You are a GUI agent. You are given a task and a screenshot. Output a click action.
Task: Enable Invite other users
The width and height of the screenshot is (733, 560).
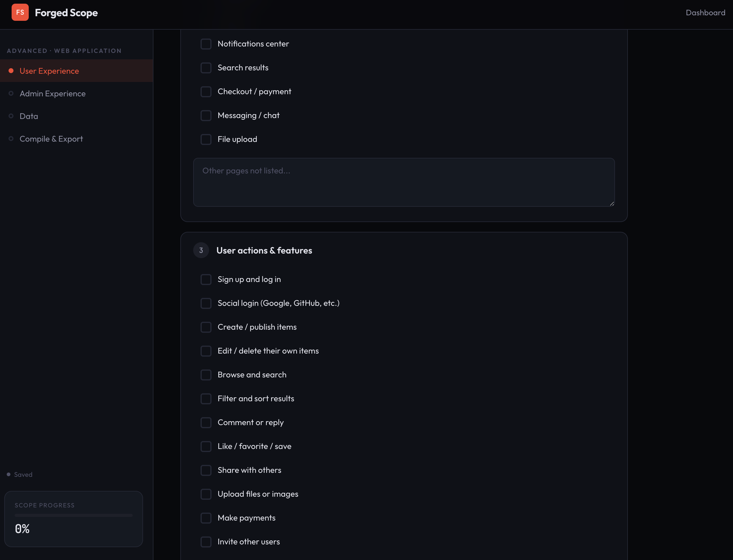click(x=206, y=542)
